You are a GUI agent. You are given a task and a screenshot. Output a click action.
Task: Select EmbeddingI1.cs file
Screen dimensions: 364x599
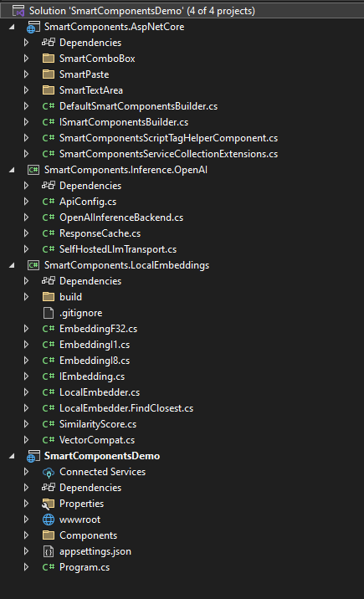pyautogui.click(x=95, y=345)
